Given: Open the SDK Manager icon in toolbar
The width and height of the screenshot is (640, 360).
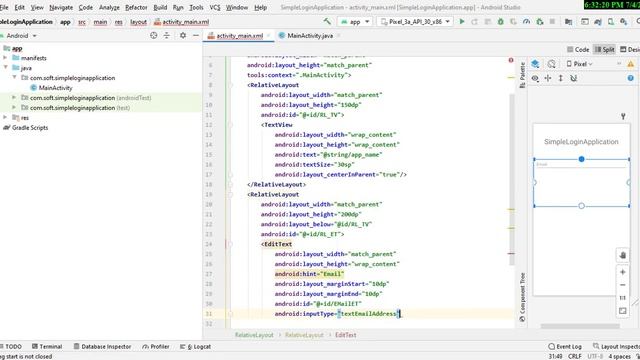Looking at the screenshot, I should pos(623,22).
